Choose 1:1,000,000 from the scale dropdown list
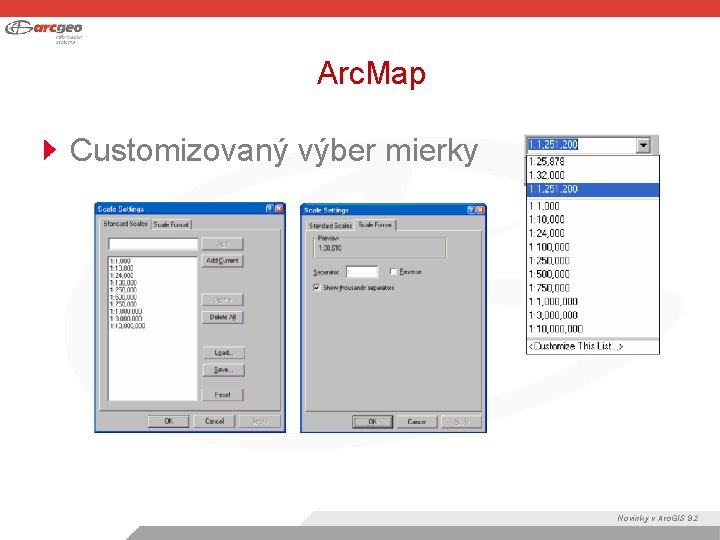The width and height of the screenshot is (720, 540). 592,302
